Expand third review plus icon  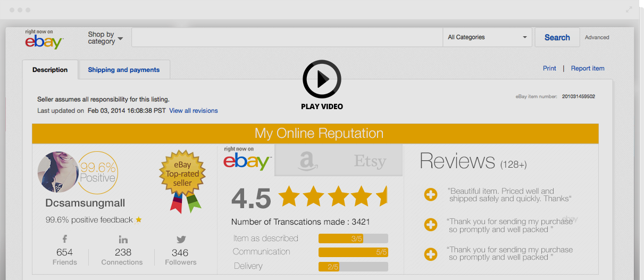pos(431,256)
